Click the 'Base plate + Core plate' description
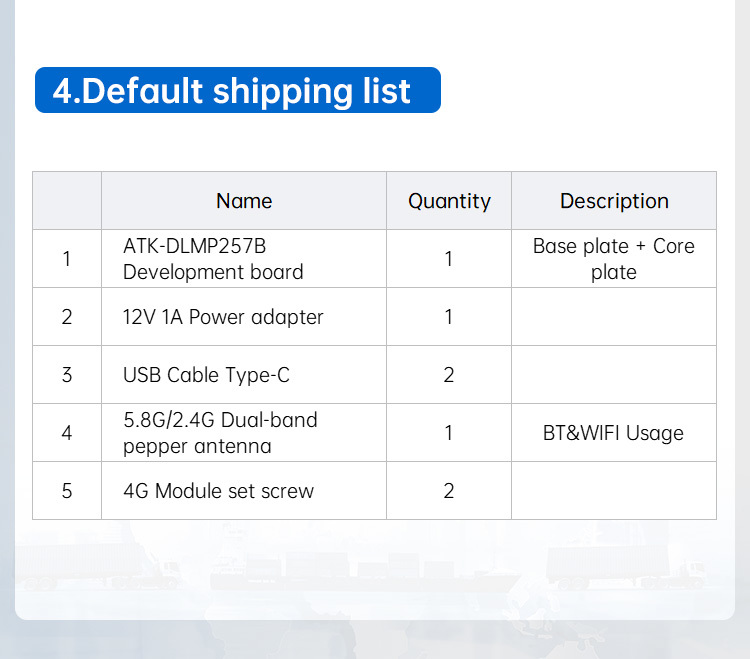750x659 pixels. 614,259
